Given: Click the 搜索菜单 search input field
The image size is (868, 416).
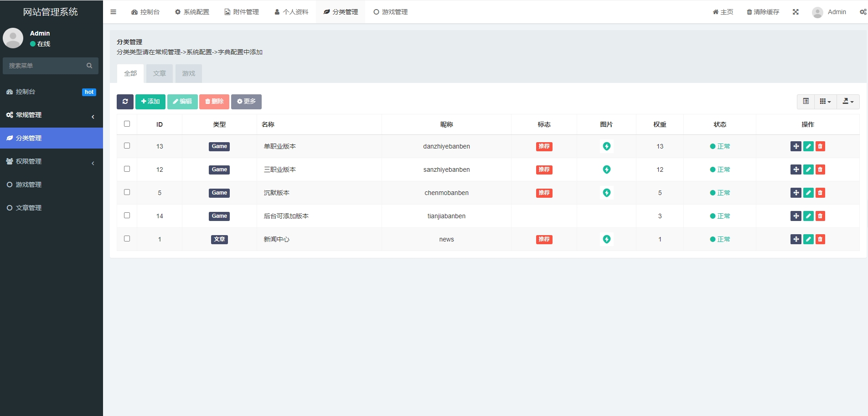Looking at the screenshot, I should [46, 66].
